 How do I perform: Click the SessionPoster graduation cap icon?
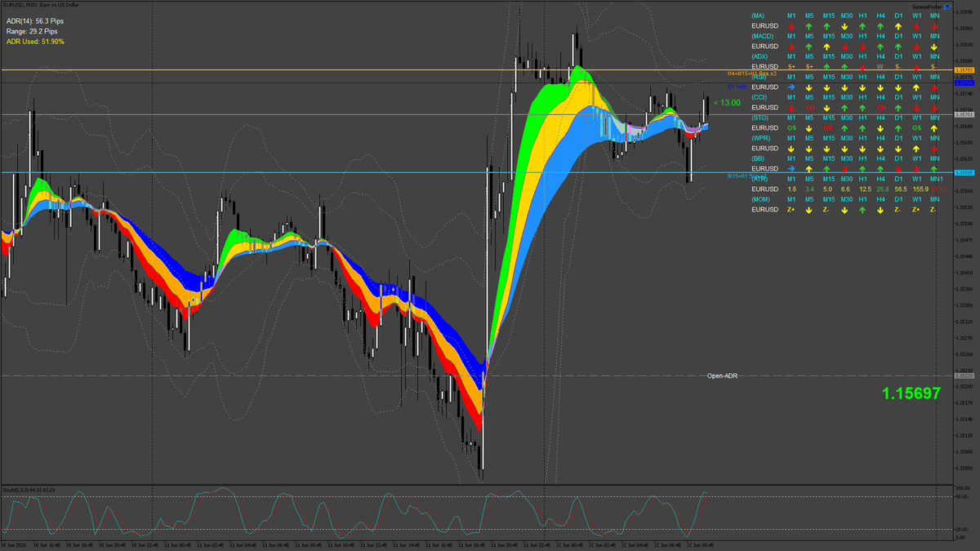pyautogui.click(x=947, y=7)
